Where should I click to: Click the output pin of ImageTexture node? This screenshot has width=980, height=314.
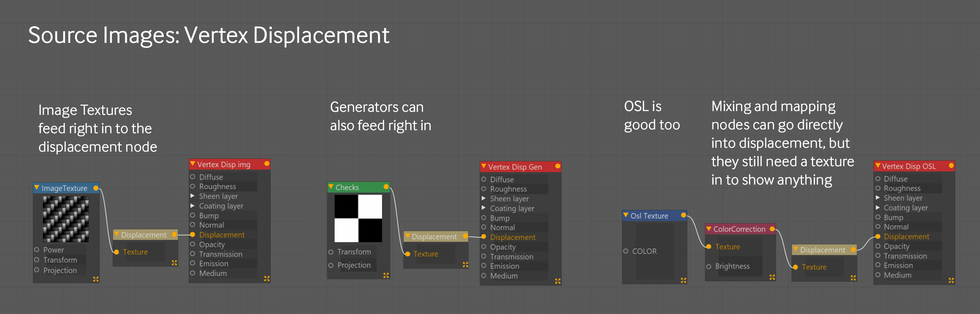click(x=96, y=188)
